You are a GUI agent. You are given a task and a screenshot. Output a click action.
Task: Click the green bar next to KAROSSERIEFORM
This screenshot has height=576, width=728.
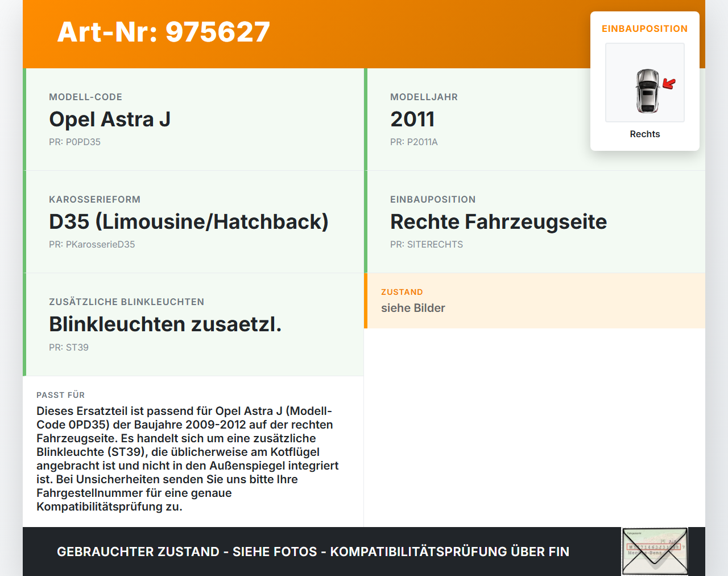coord(24,221)
